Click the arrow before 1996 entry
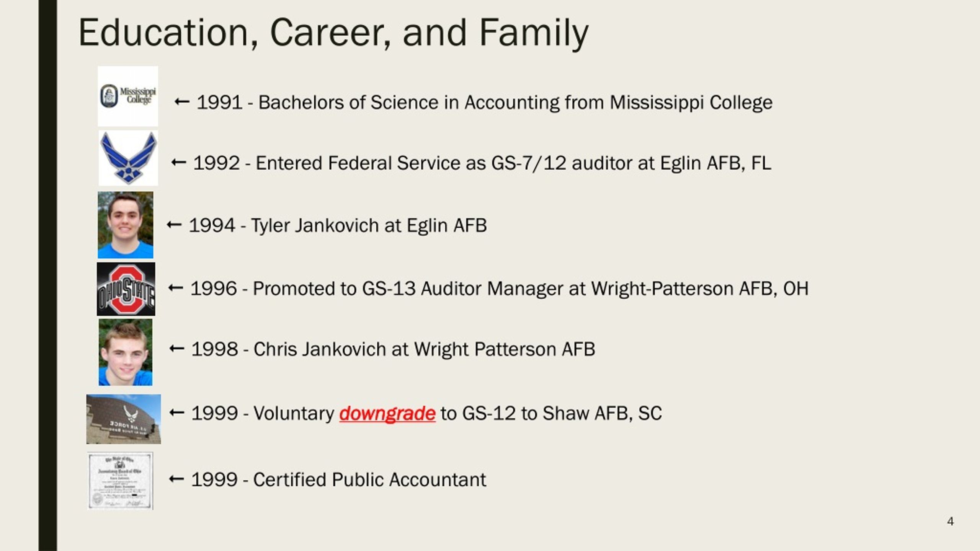This screenshot has height=551, width=980. [176, 288]
